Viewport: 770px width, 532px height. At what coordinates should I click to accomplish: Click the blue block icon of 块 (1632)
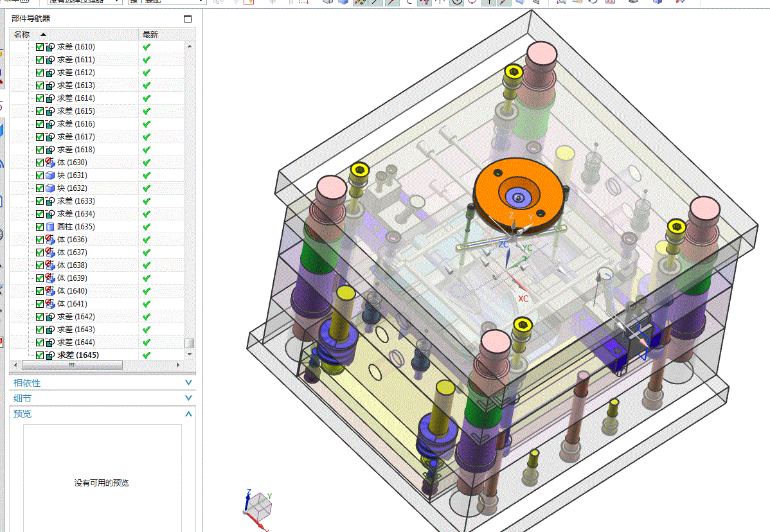50,188
